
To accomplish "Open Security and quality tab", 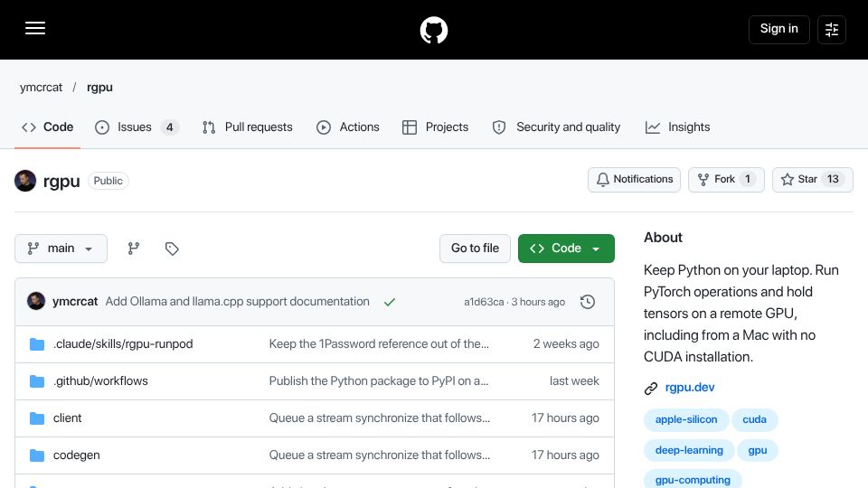I will point(556,127).
